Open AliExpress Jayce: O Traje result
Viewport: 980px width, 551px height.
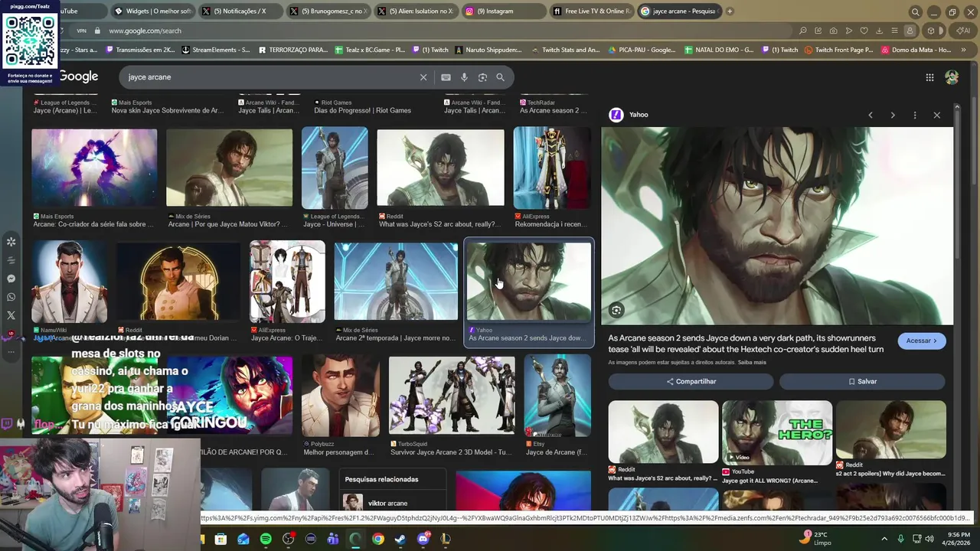(x=287, y=282)
